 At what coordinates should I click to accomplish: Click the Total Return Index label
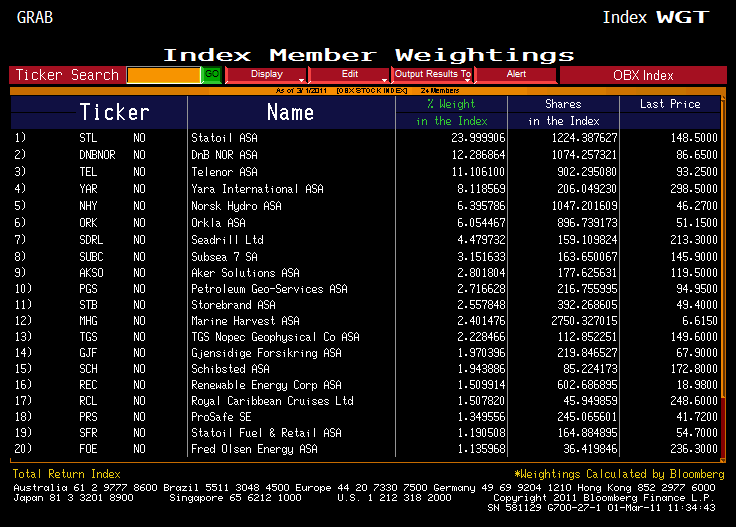click(67, 474)
